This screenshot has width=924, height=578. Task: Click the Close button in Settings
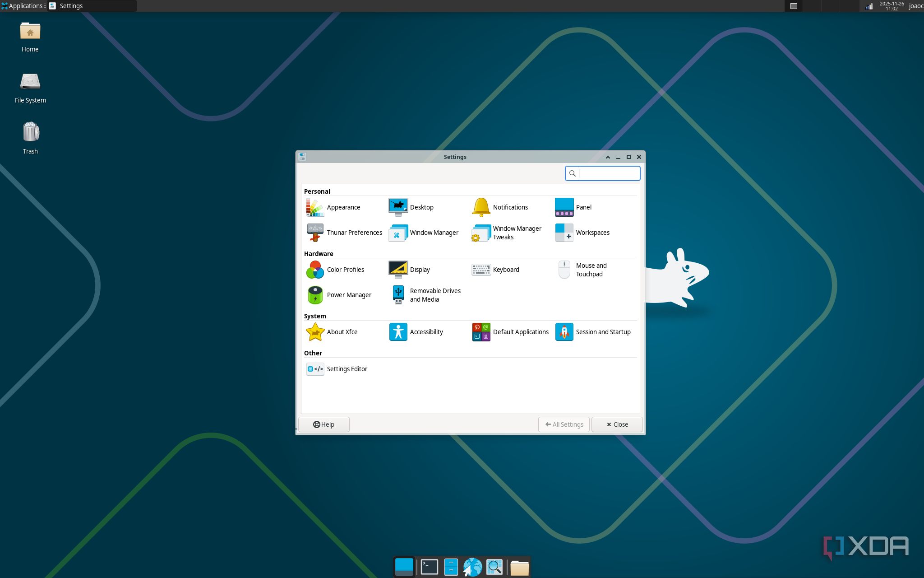tap(617, 424)
